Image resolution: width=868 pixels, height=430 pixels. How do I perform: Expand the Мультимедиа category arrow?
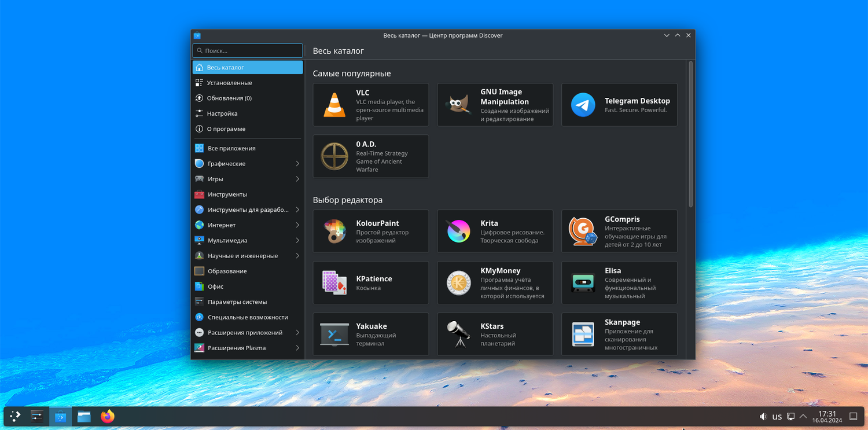click(297, 240)
